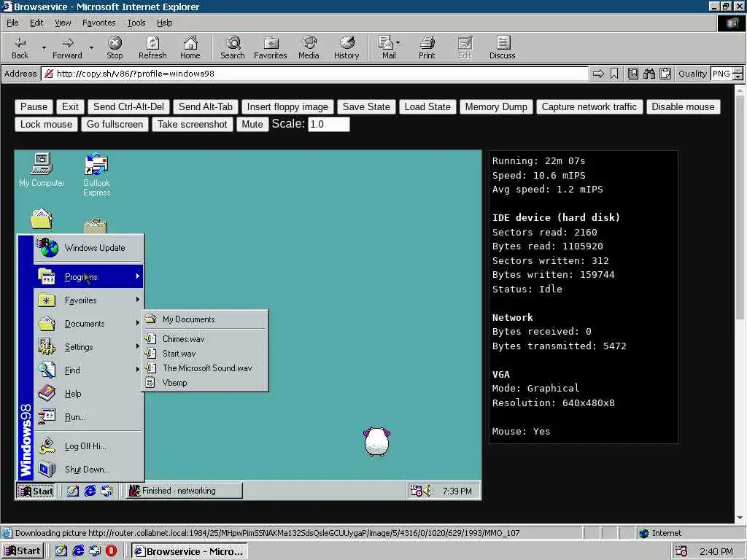
Task: Print the page
Action: [x=427, y=47]
